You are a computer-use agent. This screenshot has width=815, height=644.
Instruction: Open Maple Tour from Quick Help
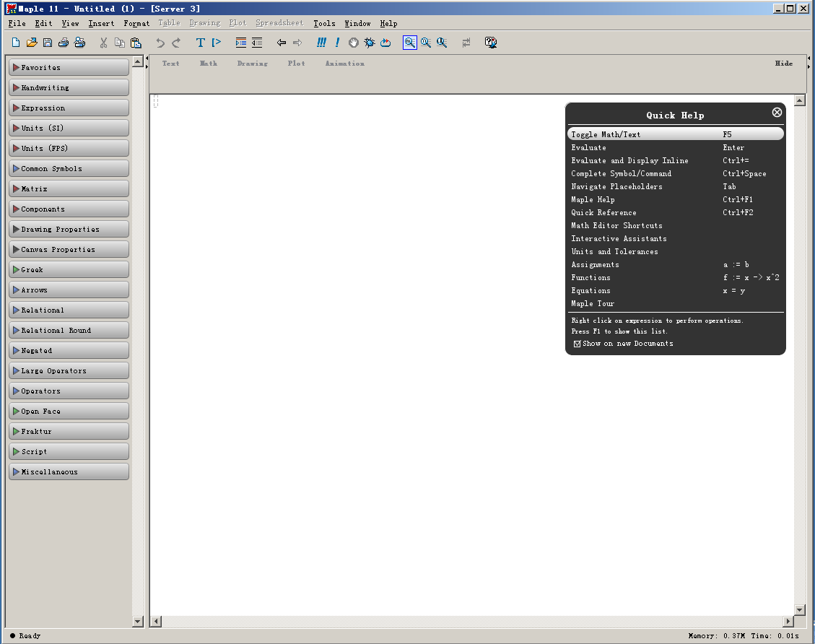593,303
